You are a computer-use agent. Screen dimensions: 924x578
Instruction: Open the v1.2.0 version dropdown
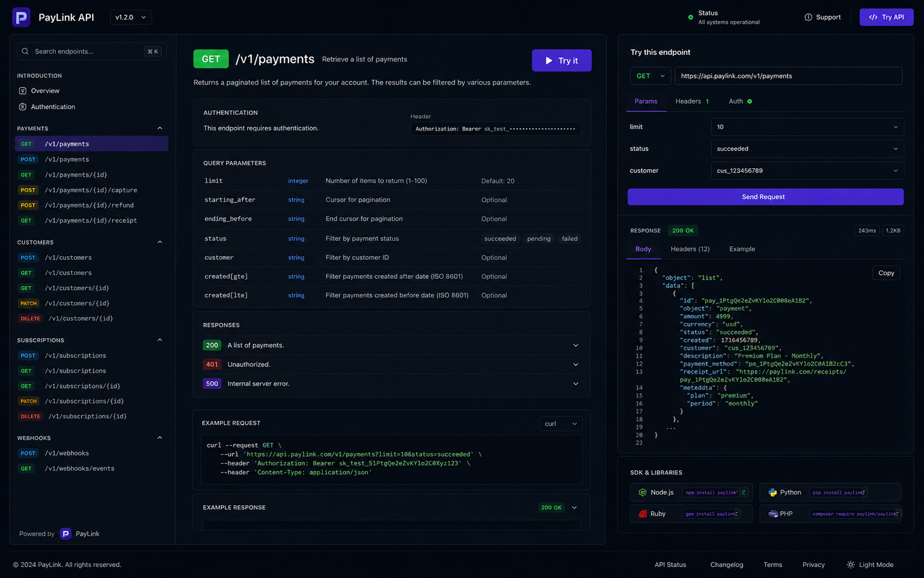[131, 17]
